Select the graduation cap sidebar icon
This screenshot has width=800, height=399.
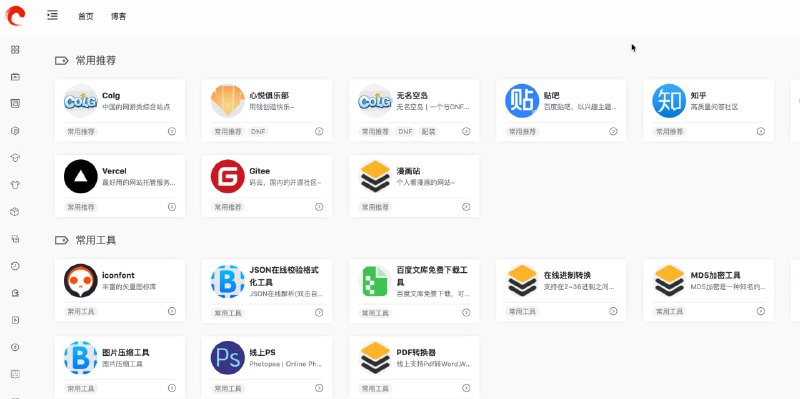pyautogui.click(x=15, y=158)
